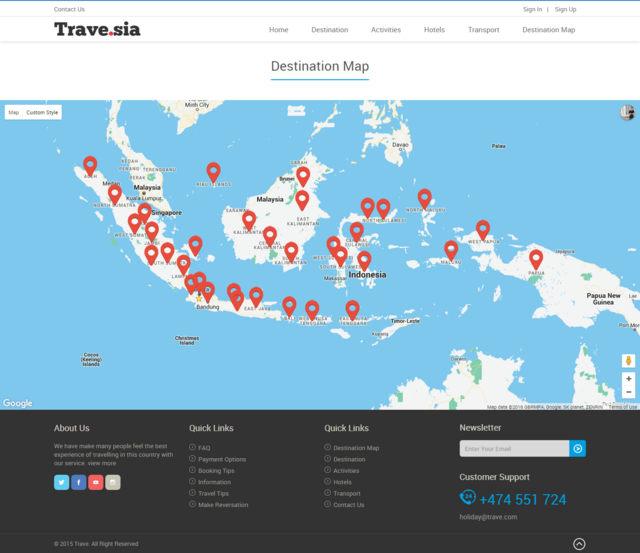The height and width of the screenshot is (553, 640).
Task: Click the map marker on Riau Islands
Action: [213, 172]
